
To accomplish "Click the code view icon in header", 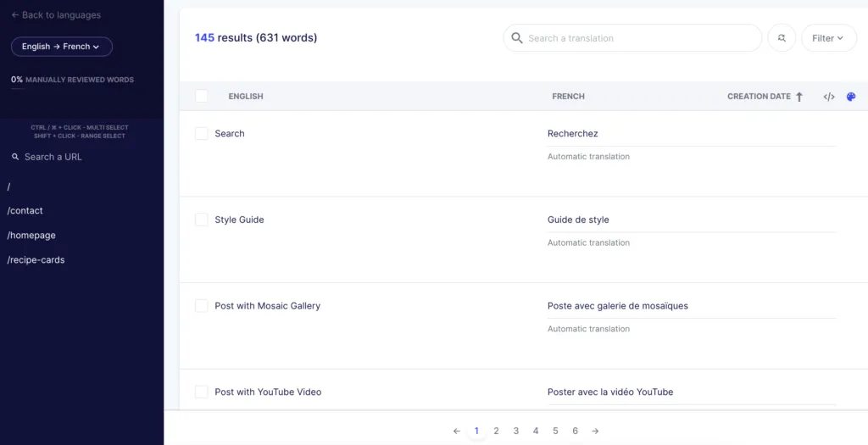I will [829, 97].
